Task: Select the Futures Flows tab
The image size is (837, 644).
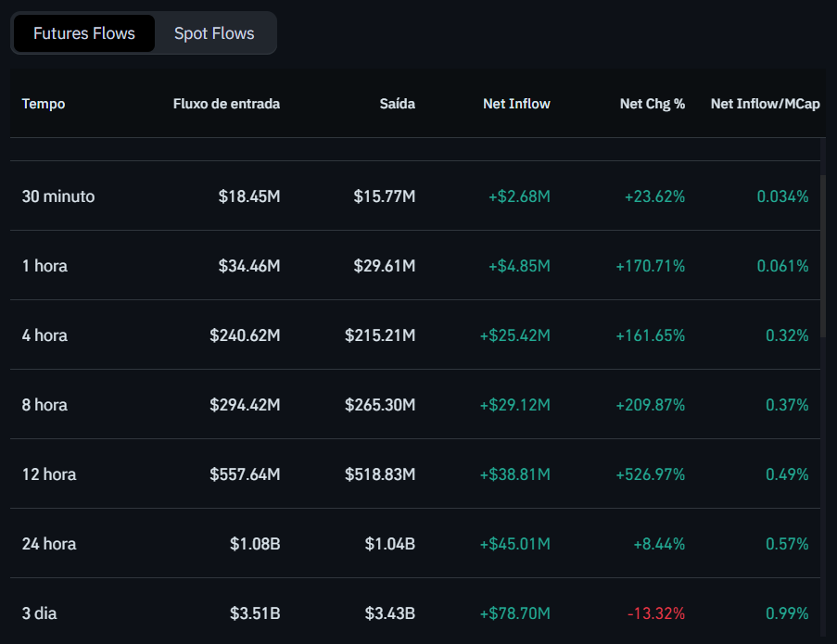Action: (83, 33)
